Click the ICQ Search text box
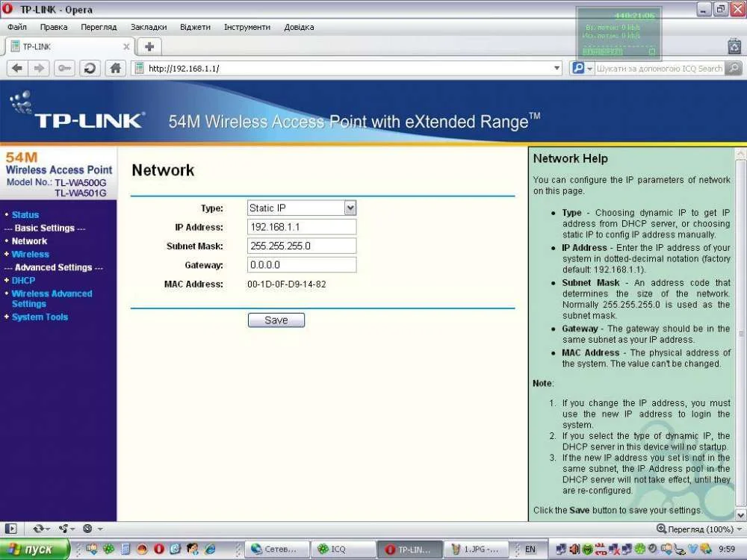 coord(660,68)
